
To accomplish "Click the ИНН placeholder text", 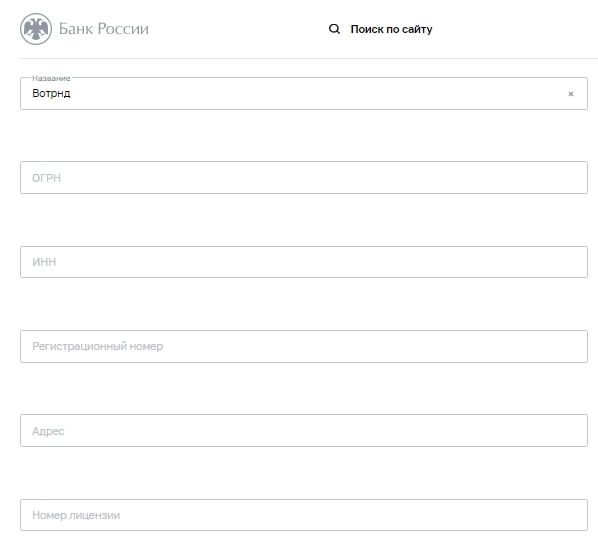I will click(44, 262).
